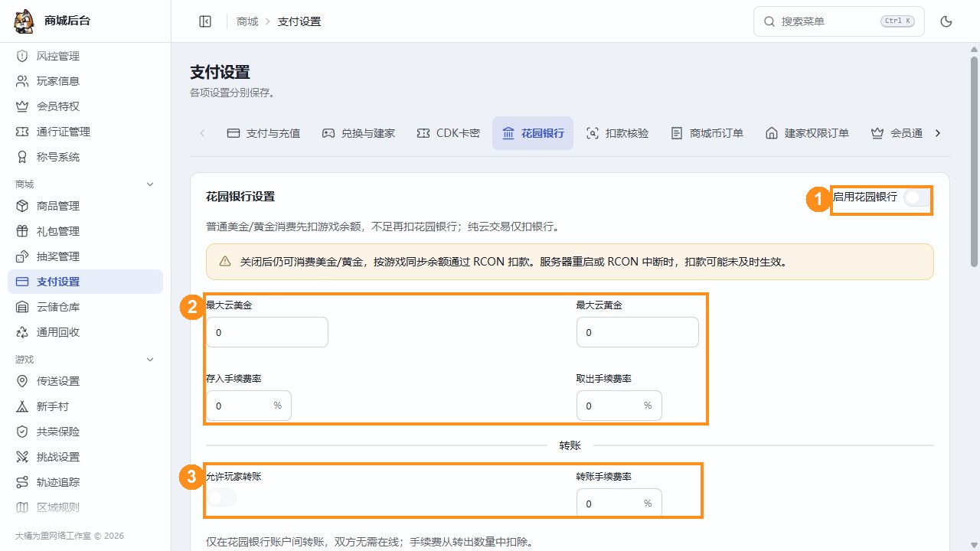Open 玩家信息 users icon in sidebar

point(22,81)
